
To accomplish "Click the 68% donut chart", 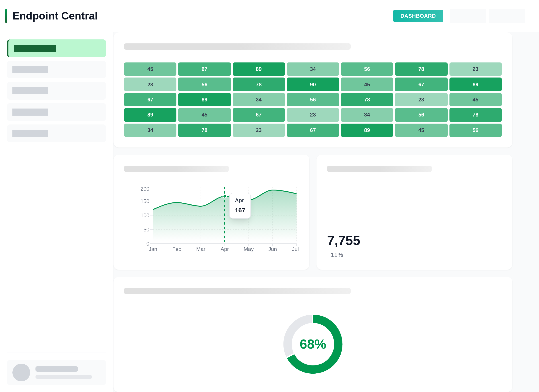I will coord(312,344).
